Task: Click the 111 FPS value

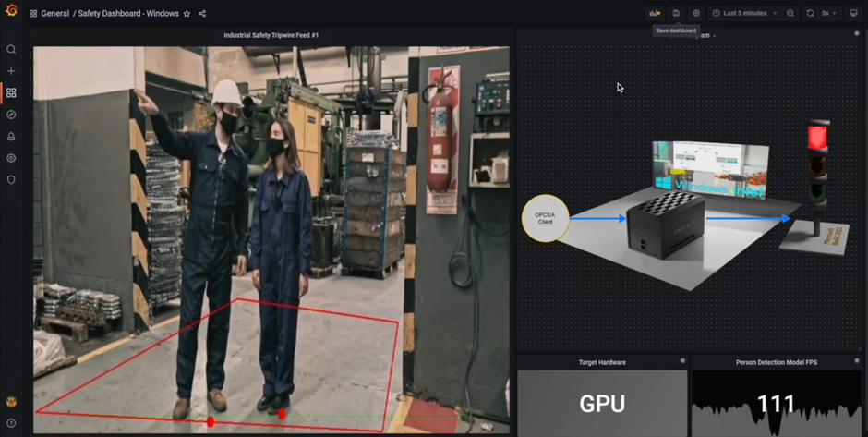Action: [x=776, y=404]
